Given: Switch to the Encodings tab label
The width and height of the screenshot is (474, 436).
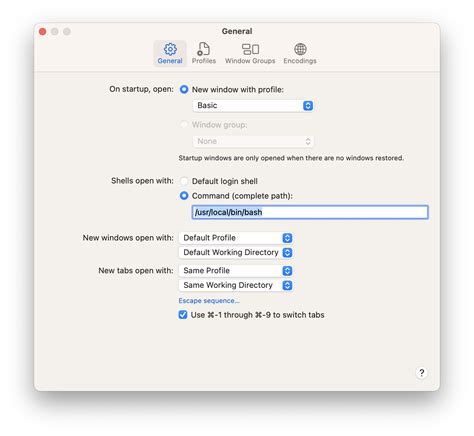Looking at the screenshot, I should pos(300,61).
